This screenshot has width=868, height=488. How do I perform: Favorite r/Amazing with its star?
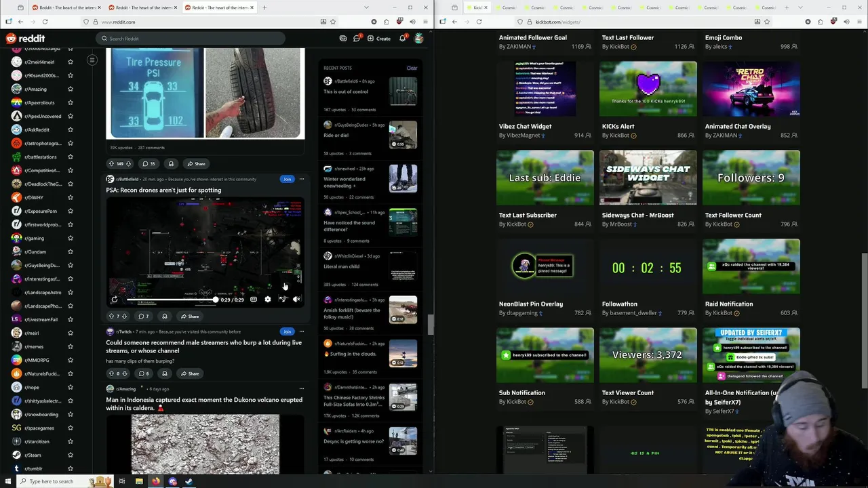70,89
